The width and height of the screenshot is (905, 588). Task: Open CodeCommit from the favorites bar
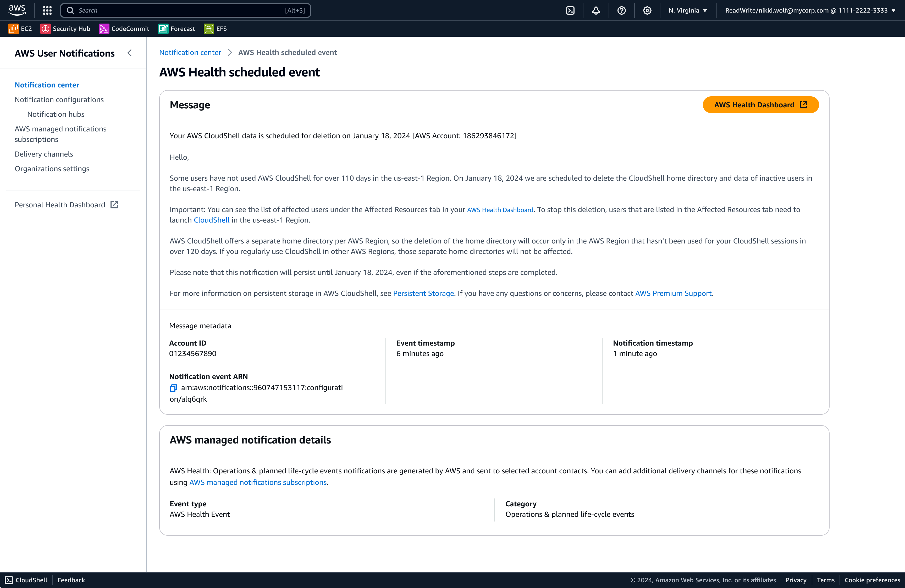[124, 29]
